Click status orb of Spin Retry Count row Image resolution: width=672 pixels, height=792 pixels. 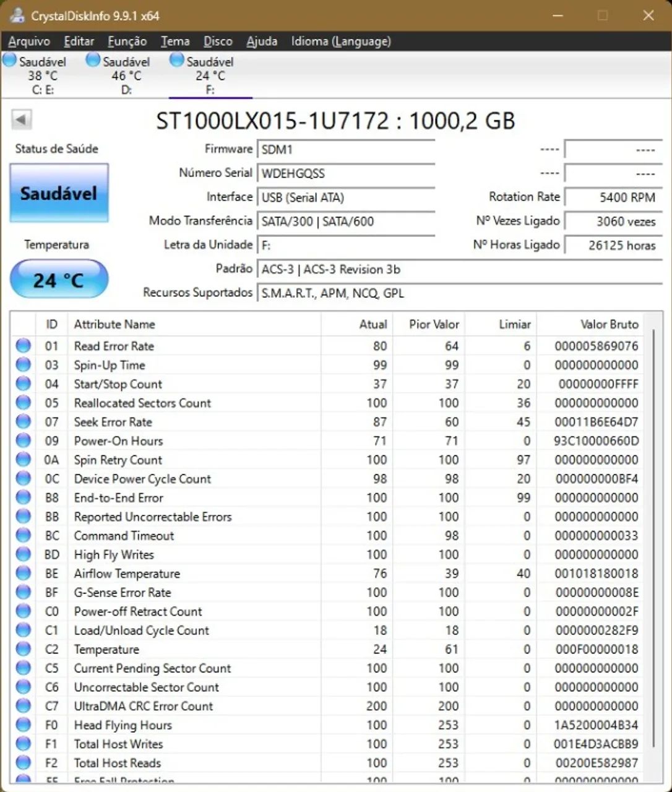pos(24,460)
